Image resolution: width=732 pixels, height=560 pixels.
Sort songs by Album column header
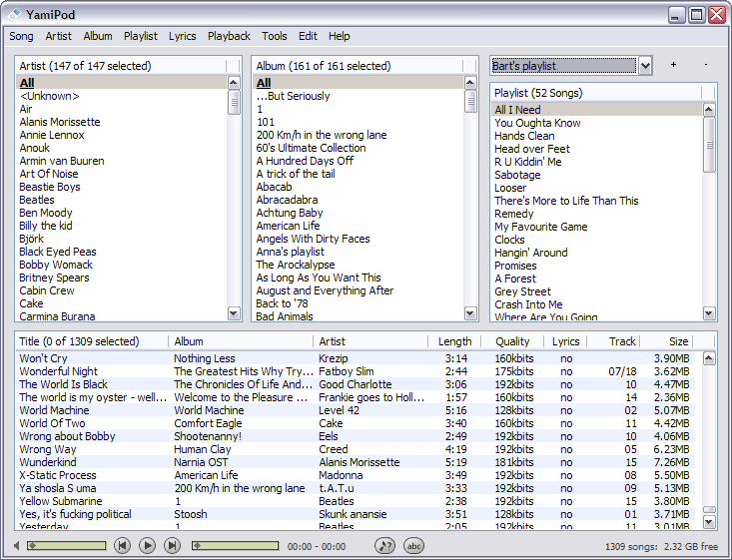click(x=241, y=341)
